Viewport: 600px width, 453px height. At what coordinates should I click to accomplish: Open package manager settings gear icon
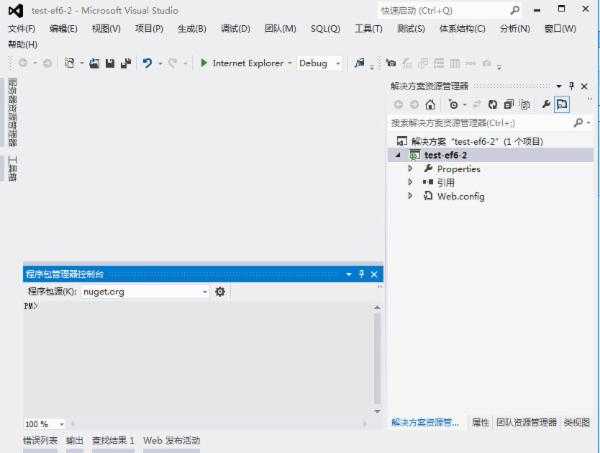point(220,292)
